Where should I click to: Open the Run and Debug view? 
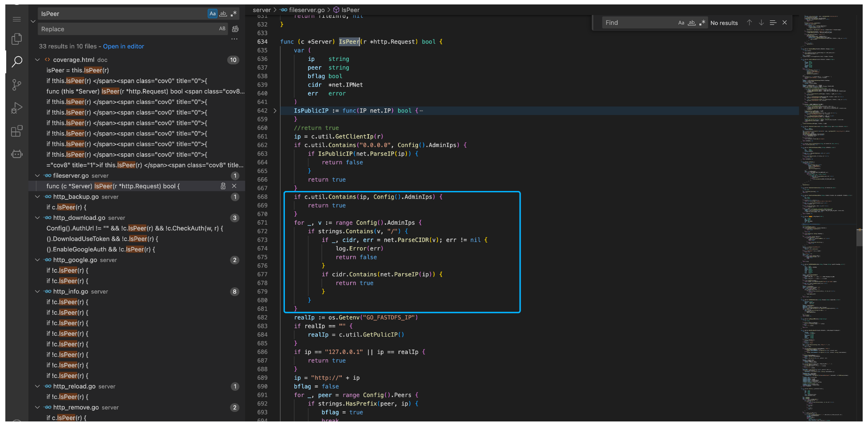(x=16, y=108)
